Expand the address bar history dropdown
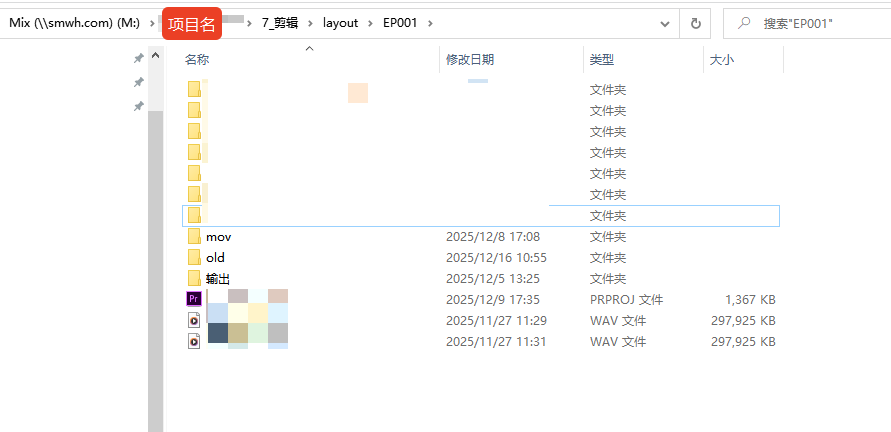This screenshot has width=891, height=432. point(665,24)
